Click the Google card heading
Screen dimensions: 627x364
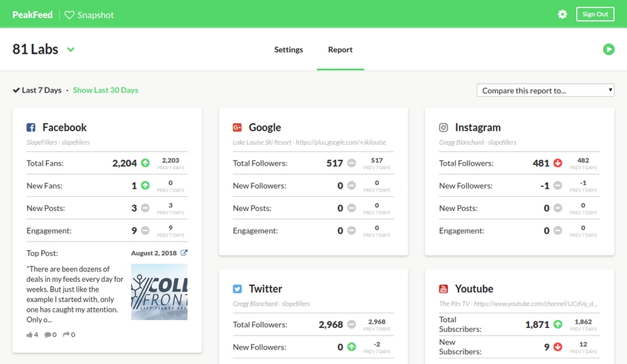click(265, 127)
